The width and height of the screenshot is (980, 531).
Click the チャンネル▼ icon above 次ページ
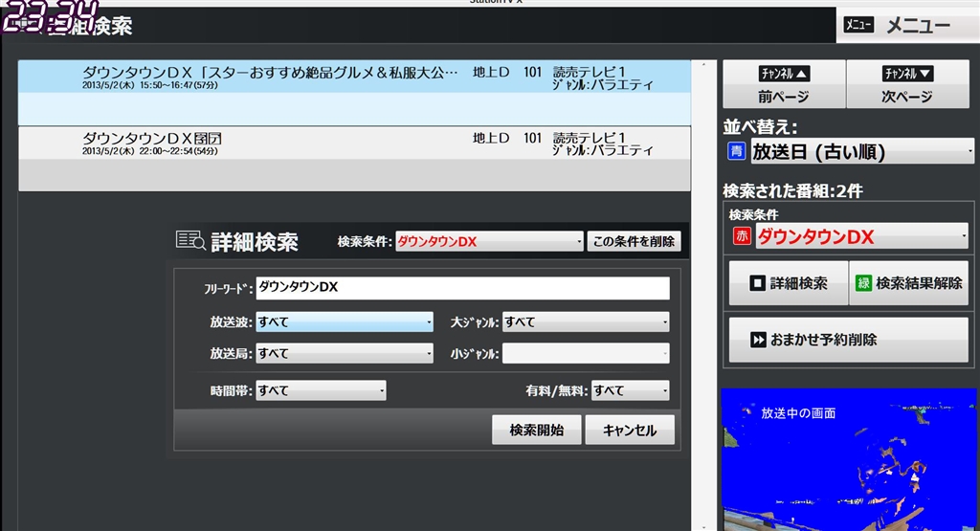pyautogui.click(x=907, y=74)
